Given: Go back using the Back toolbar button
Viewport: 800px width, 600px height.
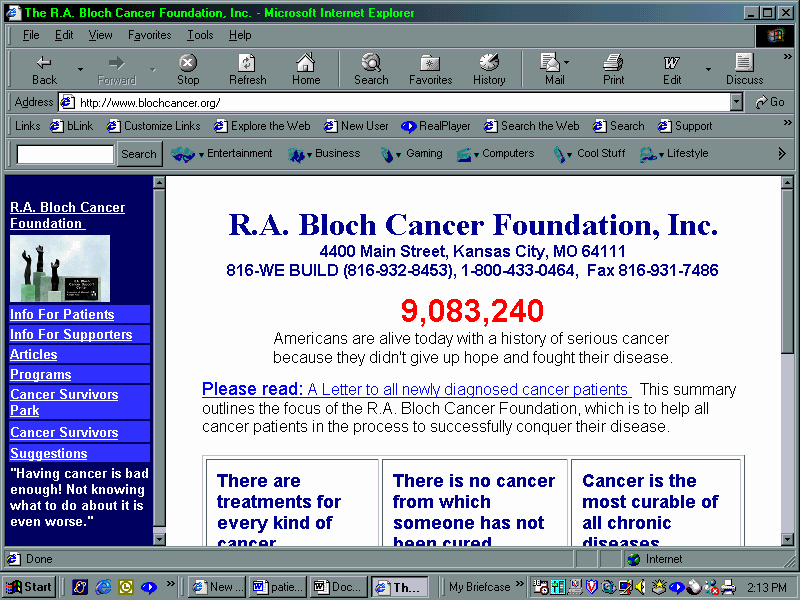Looking at the screenshot, I should pos(44,70).
